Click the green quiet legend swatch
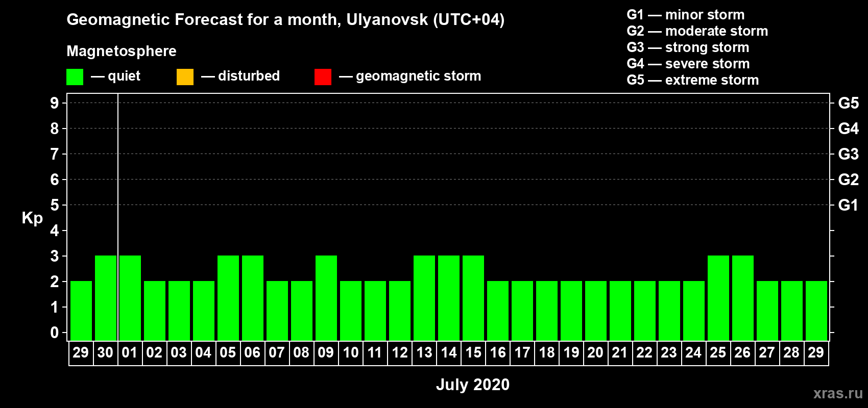Viewport: 868px width, 408px height. (x=75, y=77)
